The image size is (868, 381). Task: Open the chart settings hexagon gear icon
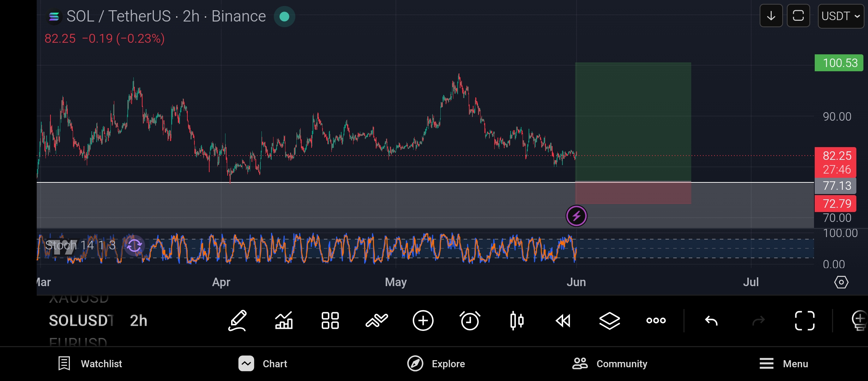coord(841,282)
